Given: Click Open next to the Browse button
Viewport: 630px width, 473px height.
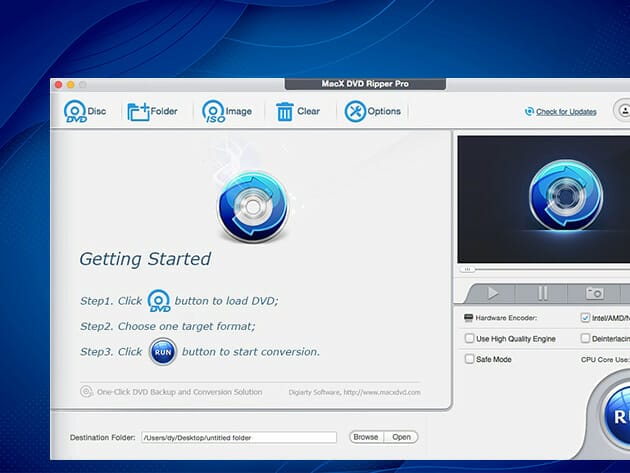Looking at the screenshot, I should 401,437.
